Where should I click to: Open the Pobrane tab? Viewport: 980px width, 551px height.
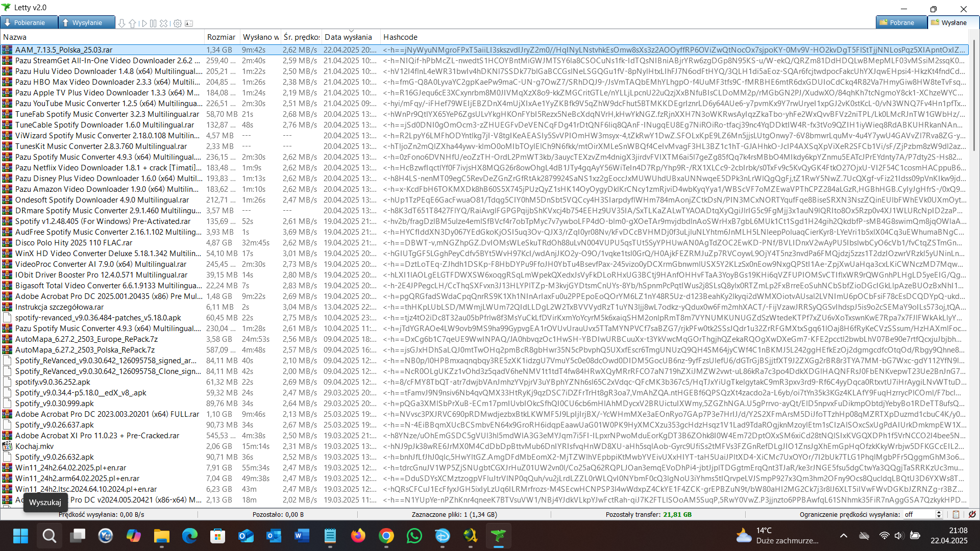pos(902,22)
